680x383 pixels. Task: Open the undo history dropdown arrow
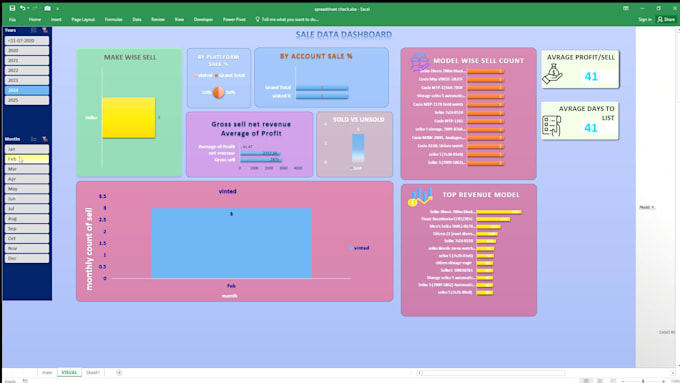28,8
